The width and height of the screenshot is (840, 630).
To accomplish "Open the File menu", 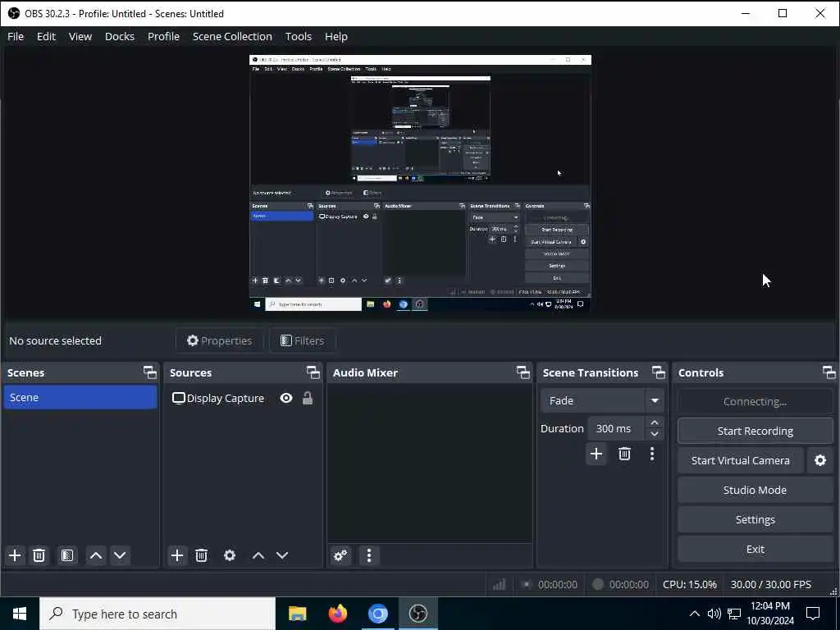I will point(16,36).
